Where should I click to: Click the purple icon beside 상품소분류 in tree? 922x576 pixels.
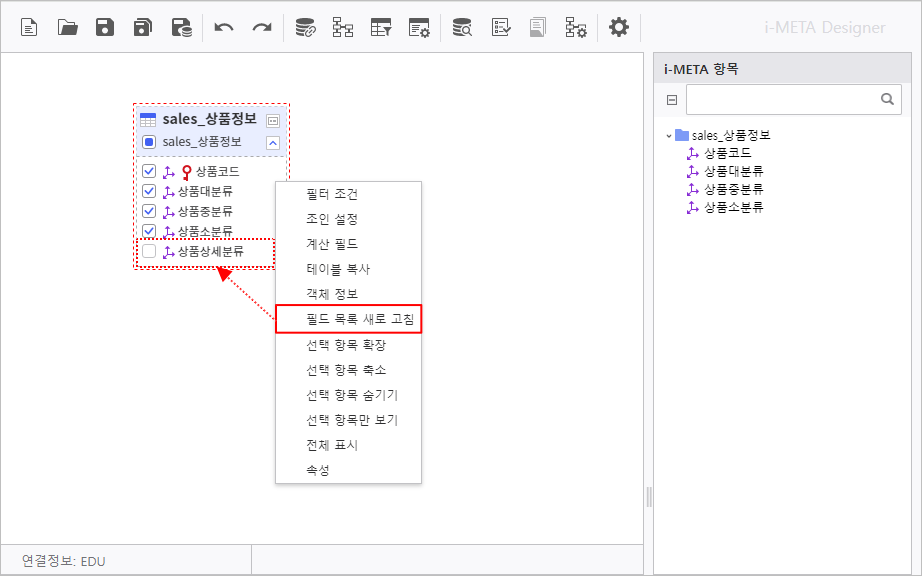[693, 207]
